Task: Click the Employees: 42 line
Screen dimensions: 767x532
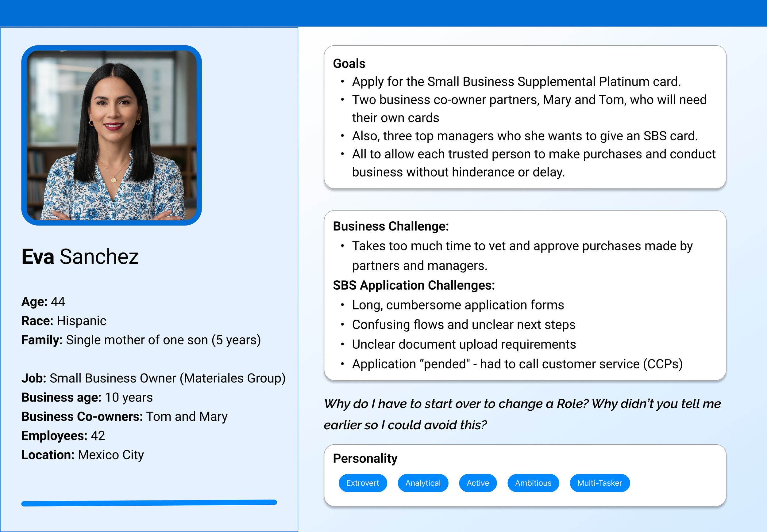Action: (63, 436)
